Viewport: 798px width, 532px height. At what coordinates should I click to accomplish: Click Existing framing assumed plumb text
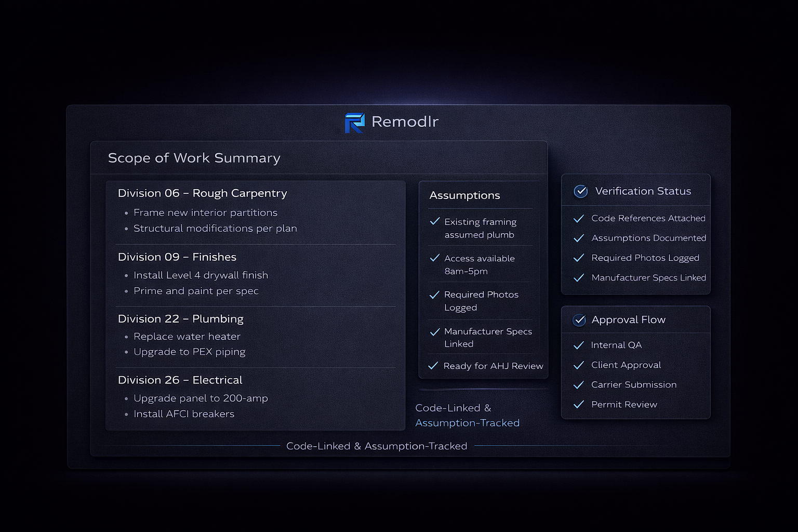click(x=480, y=228)
